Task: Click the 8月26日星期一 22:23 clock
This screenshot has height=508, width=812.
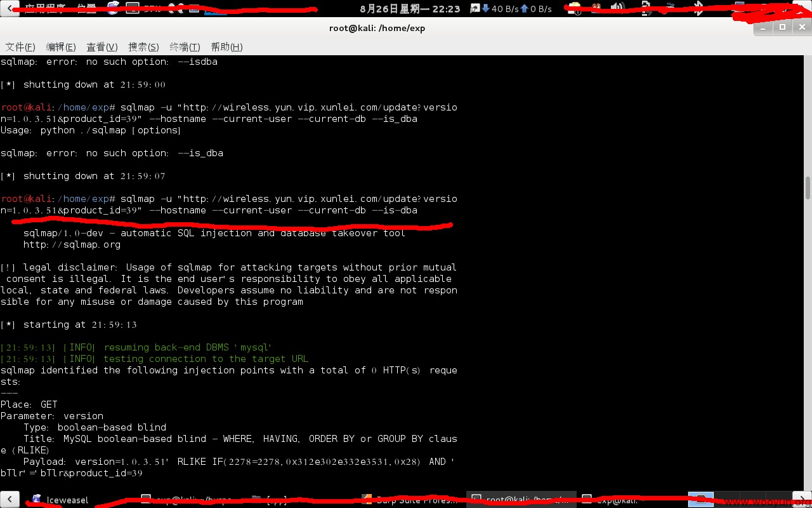Action: click(410, 9)
